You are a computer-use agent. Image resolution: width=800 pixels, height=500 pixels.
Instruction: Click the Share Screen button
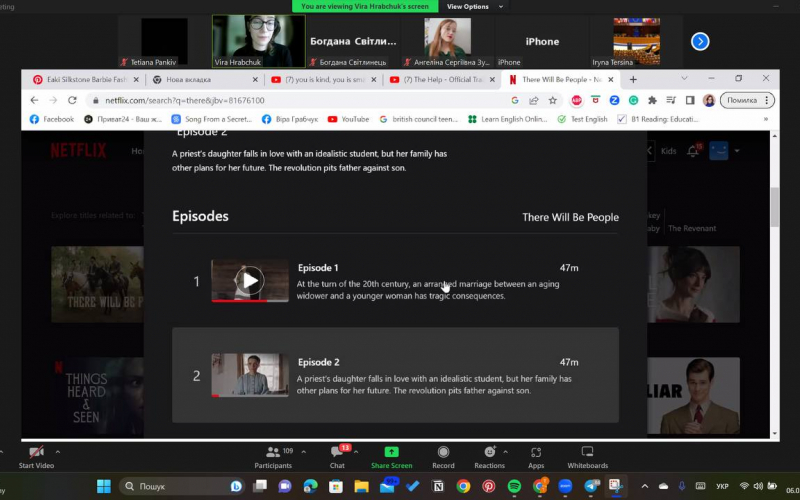point(391,457)
